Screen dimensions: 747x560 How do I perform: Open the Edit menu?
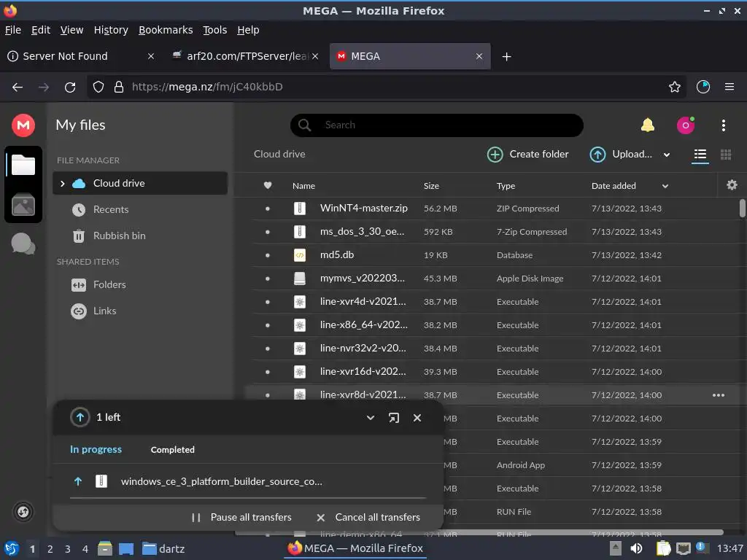(41, 30)
